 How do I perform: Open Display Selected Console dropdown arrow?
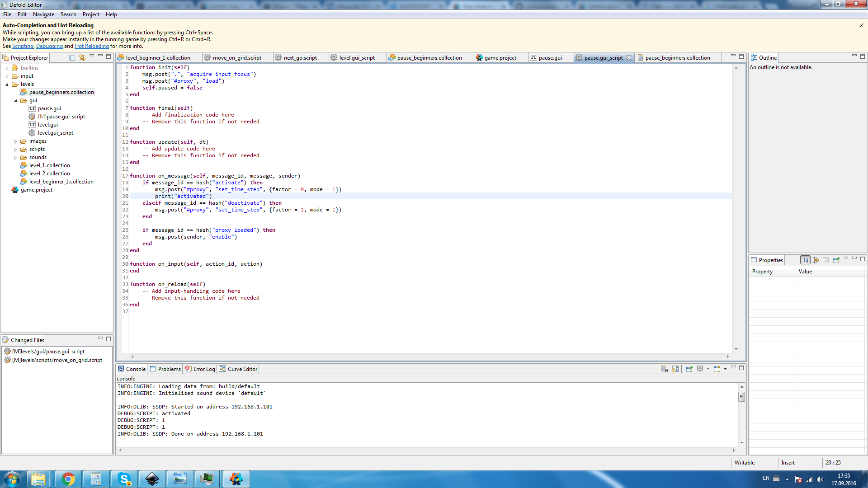coord(708,369)
